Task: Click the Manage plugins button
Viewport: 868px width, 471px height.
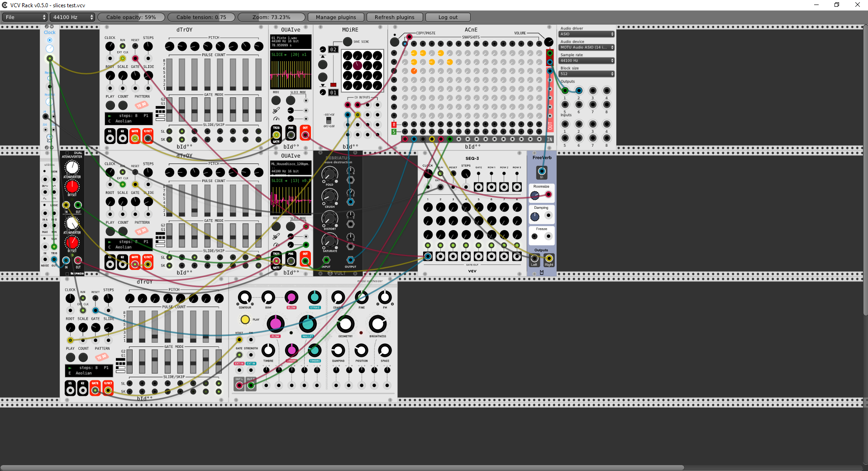Action: 336,17
